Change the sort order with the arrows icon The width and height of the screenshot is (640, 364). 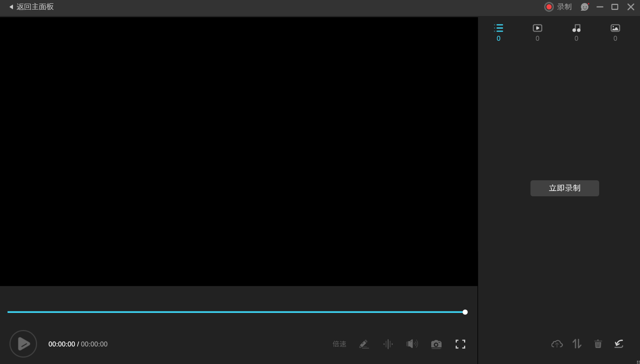pos(577,344)
